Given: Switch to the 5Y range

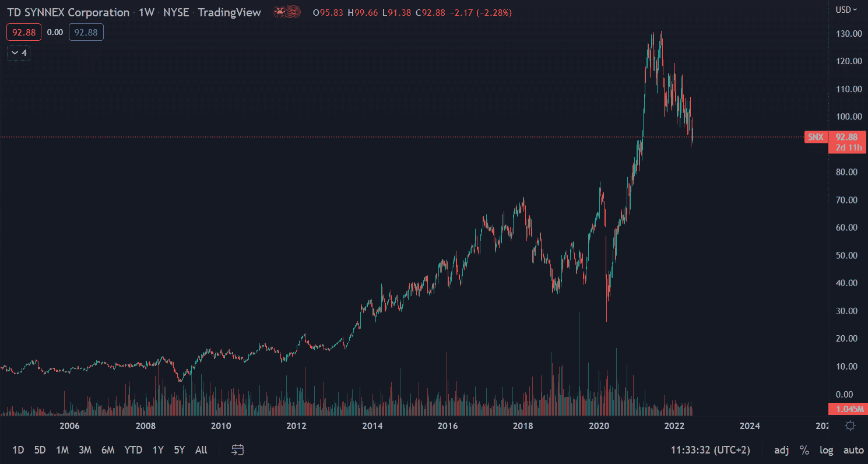Looking at the screenshot, I should point(179,450).
